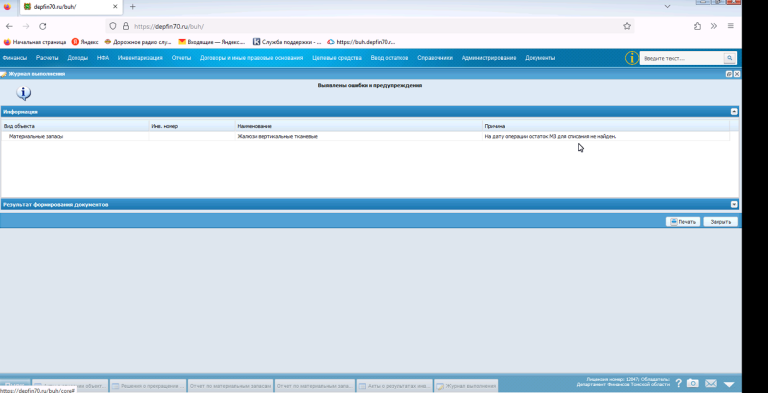This screenshot has height=393, width=768.
Task: Open the Дорожное радио bookmark
Action: click(138, 42)
